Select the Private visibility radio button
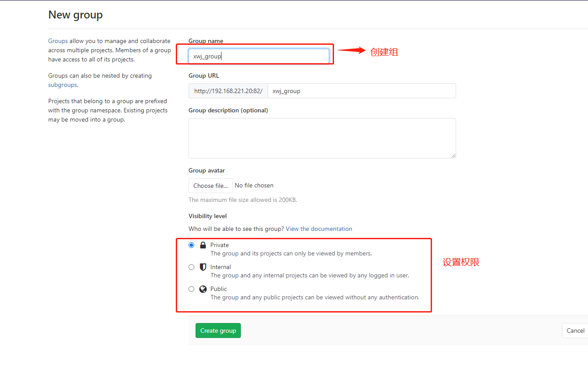 [x=191, y=245]
